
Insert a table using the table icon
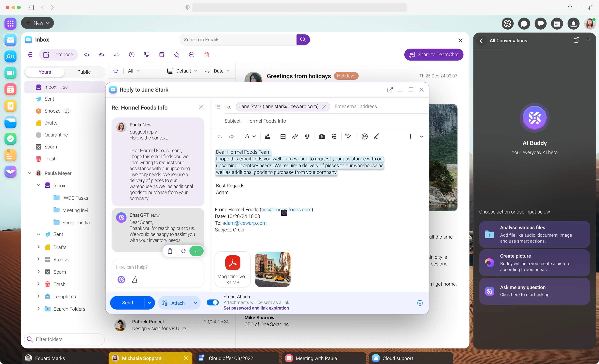point(283,136)
